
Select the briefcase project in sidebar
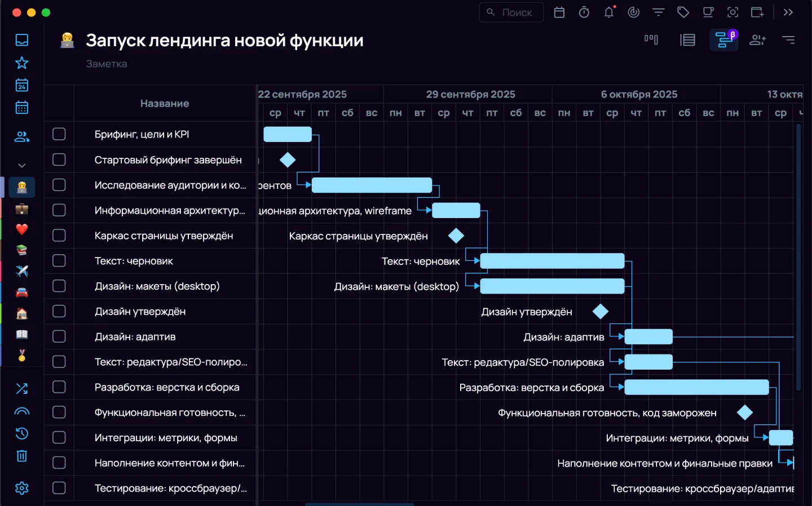(x=22, y=209)
